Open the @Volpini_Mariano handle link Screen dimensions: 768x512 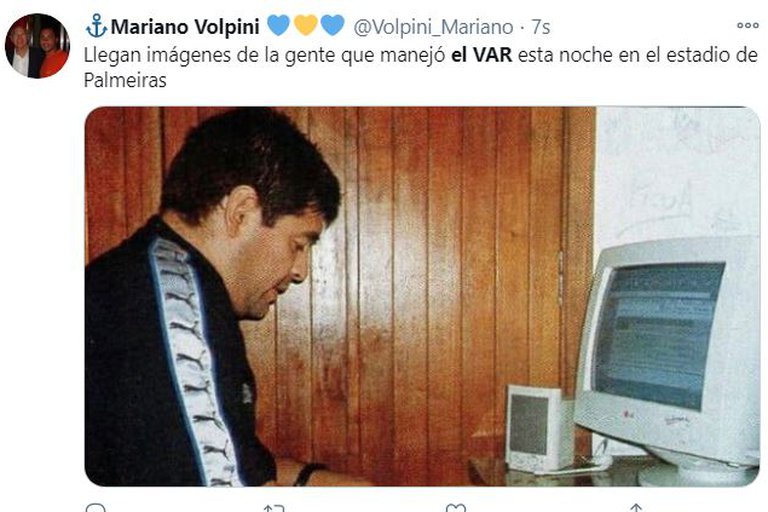pyautogui.click(x=433, y=27)
